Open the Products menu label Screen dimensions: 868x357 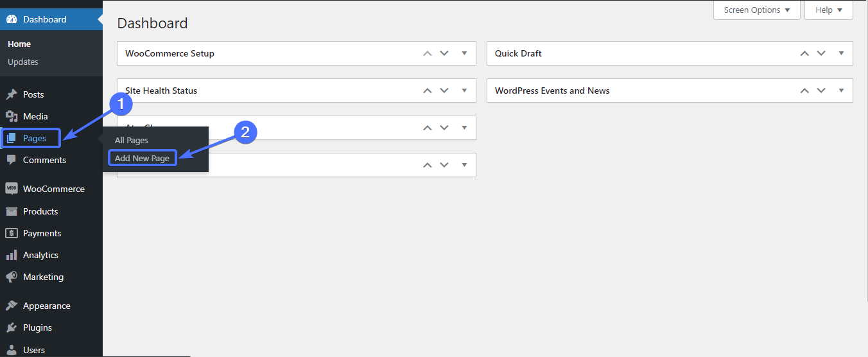coord(40,211)
